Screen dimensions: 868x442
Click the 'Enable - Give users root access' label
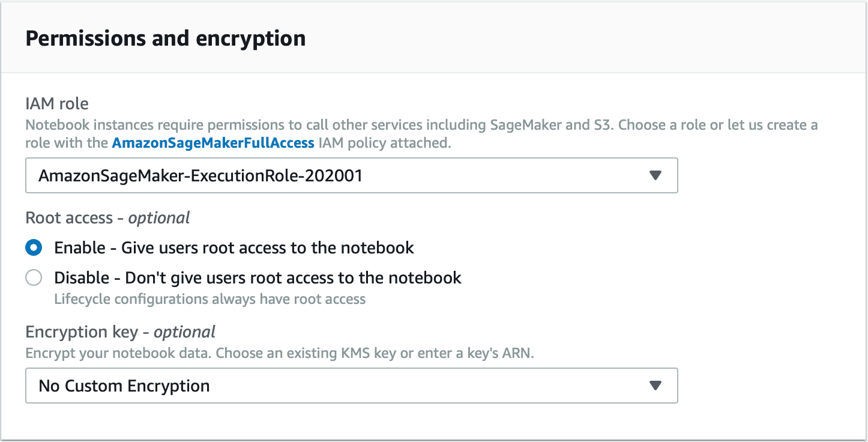[234, 247]
